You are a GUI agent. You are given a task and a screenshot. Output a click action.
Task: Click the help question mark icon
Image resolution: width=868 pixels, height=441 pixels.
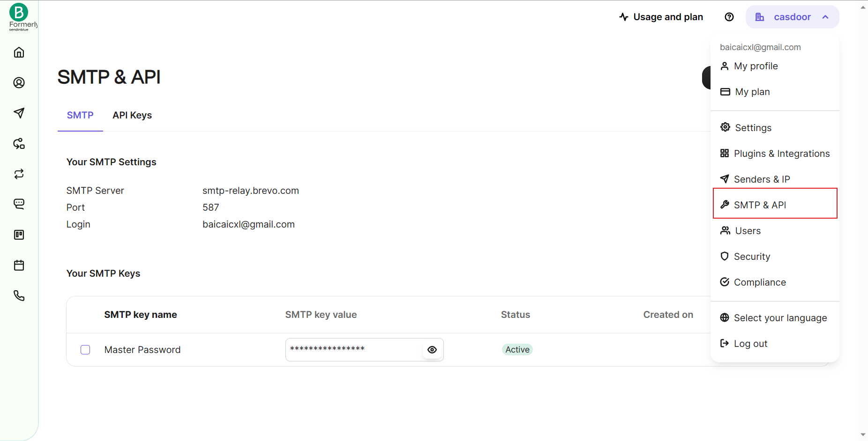[x=729, y=17]
